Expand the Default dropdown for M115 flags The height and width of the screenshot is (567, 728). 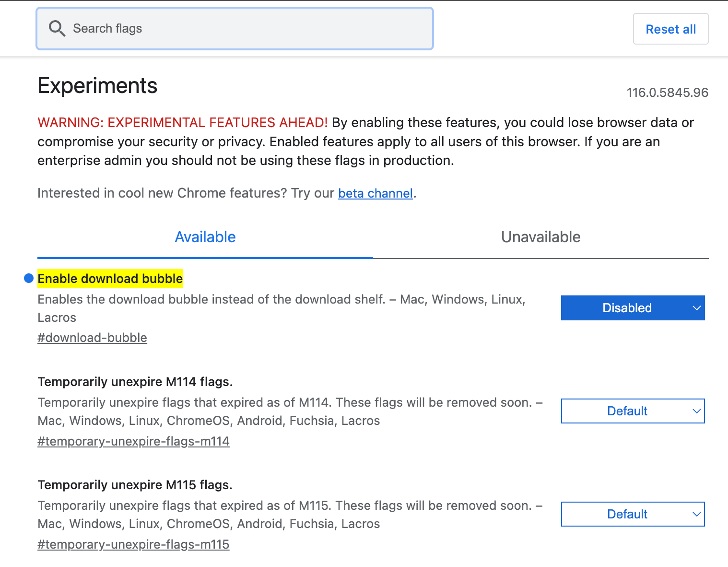point(632,514)
